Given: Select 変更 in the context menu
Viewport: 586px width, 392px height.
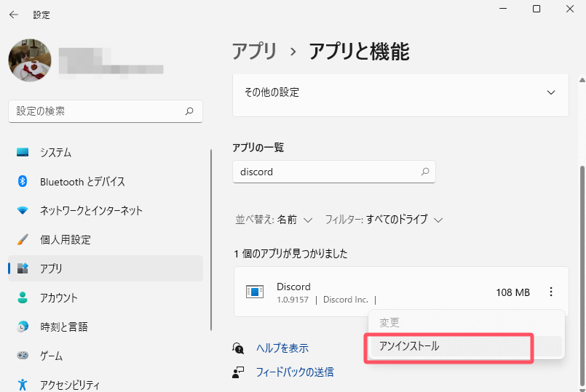Looking at the screenshot, I should [390, 322].
